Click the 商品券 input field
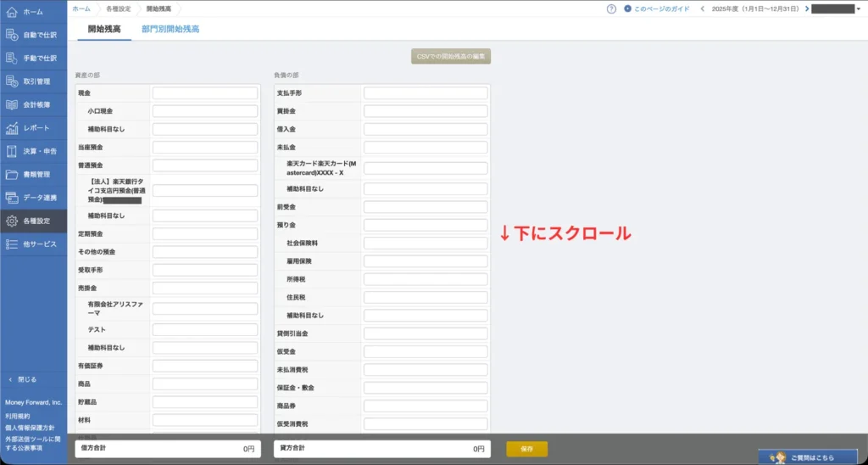 pos(426,406)
